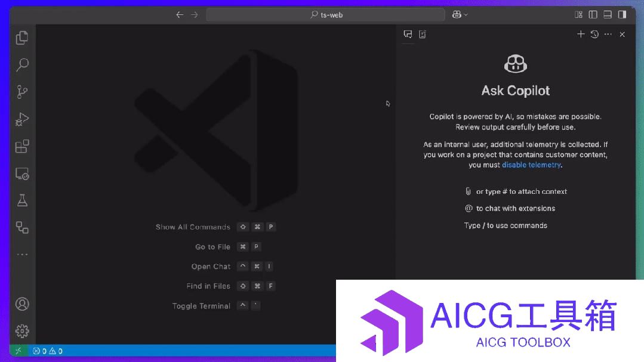Switch to the Copilot Edits tab
Image resolution: width=644 pixels, height=362 pixels.
[x=422, y=35]
